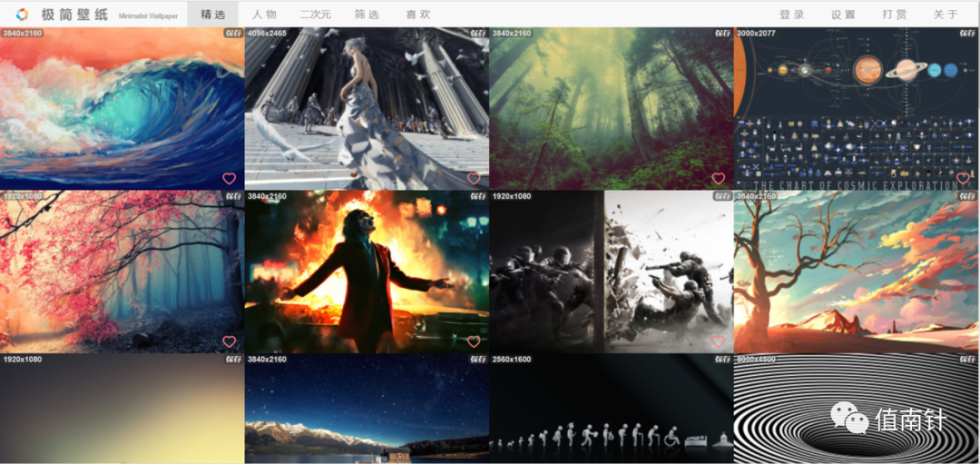Click 保存 on the cosmic exploration chart
Viewport: 980px width, 464px height.
pyautogui.click(x=967, y=33)
